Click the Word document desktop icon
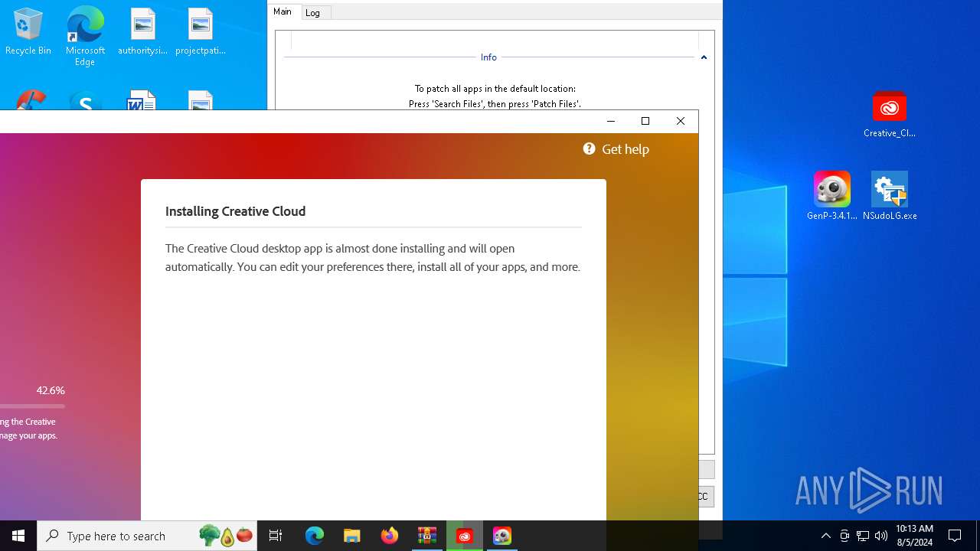This screenshot has height=551, width=980. (142, 102)
